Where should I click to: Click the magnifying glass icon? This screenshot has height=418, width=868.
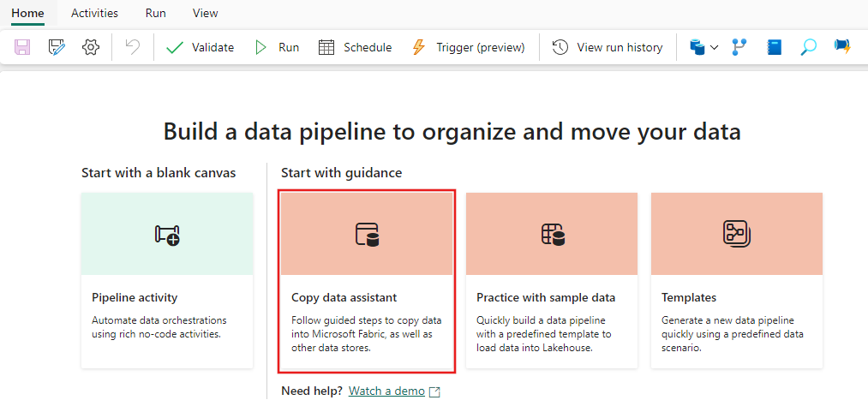(x=808, y=48)
